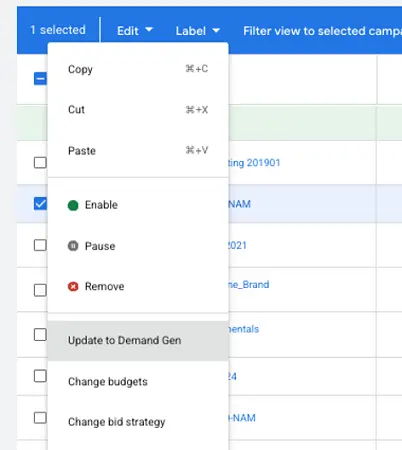Open the 'nentals' campaign link
The width and height of the screenshot is (402, 450).
click(244, 329)
